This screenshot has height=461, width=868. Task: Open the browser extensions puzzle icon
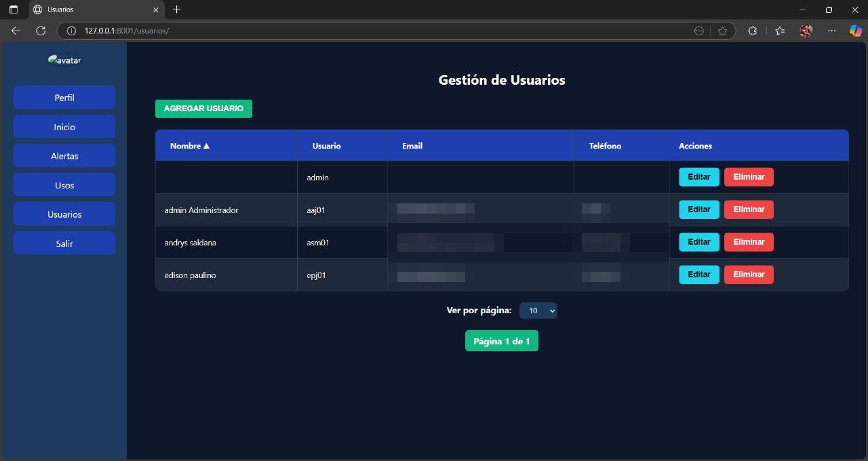[753, 31]
